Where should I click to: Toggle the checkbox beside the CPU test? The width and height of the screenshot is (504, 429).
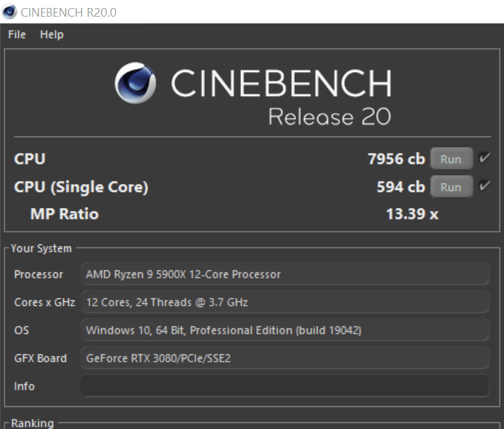[484, 158]
